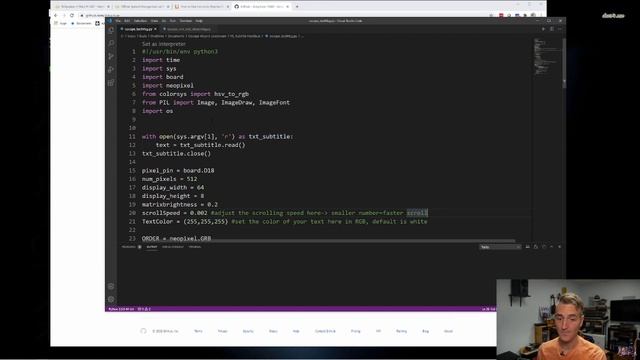Click the Python interpreter in status bar
Screen dimensions: 640x360
tap(121, 309)
